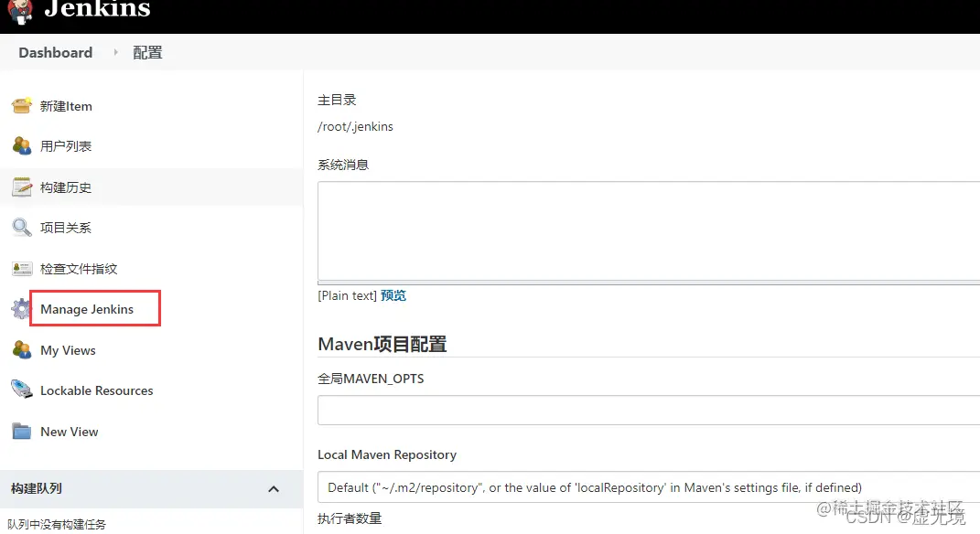980x534 pixels.
Task: Click the 队列中没有构建任务 status text
Action: 57,525
